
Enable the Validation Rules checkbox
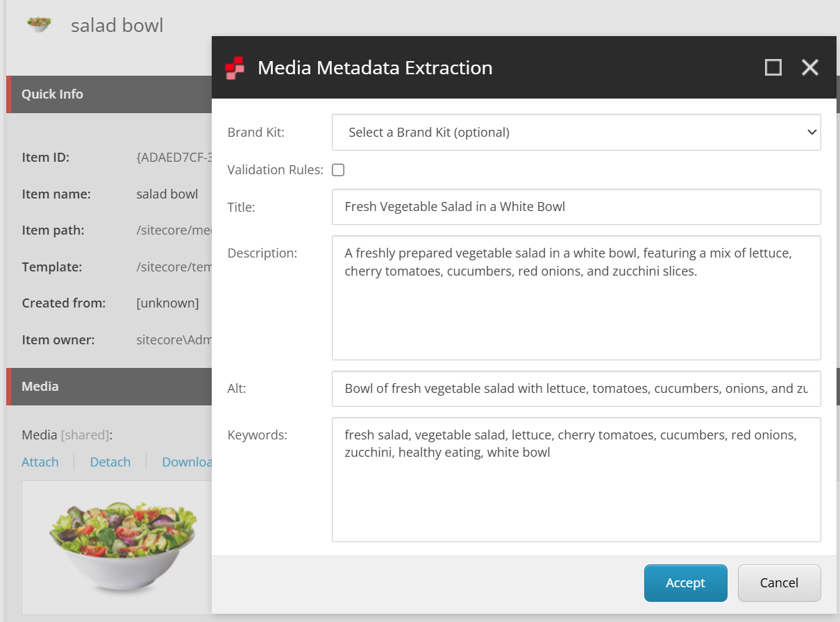coord(338,170)
